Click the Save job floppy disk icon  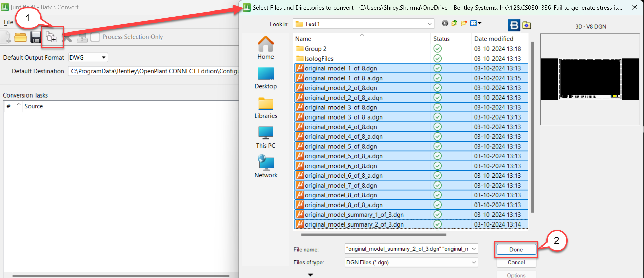pos(36,37)
